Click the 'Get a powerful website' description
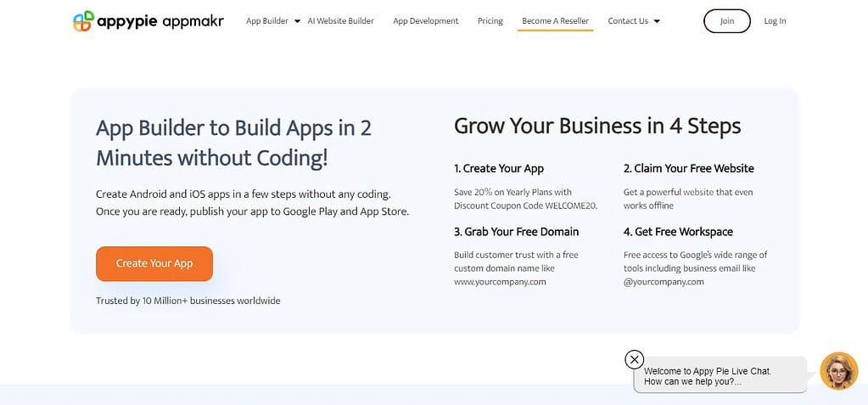The image size is (868, 405). pyautogui.click(x=688, y=199)
